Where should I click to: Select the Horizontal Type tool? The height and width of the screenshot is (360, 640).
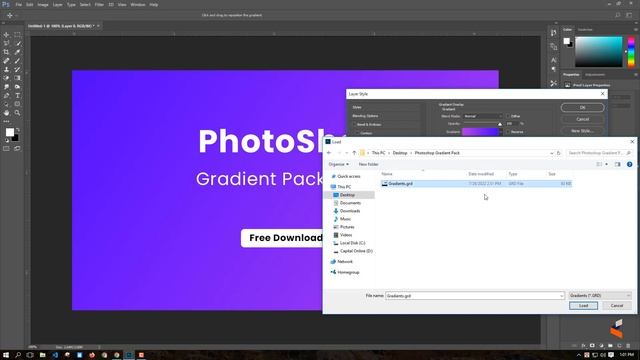[17, 96]
